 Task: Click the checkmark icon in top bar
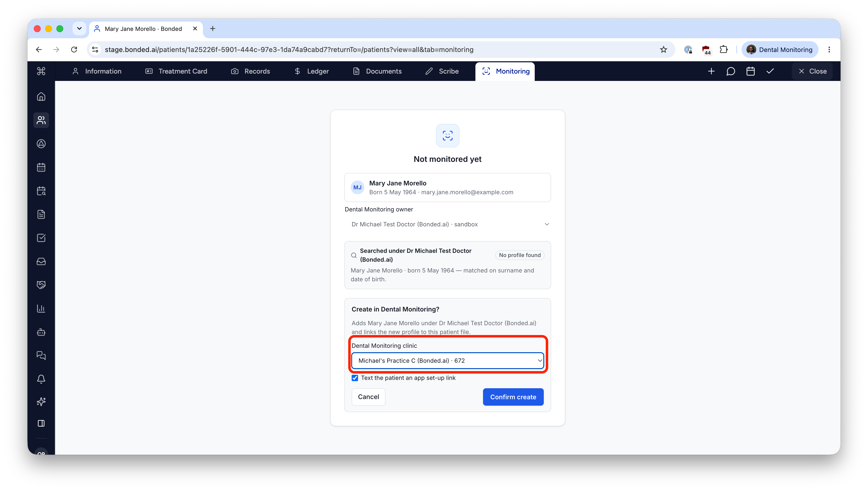coord(770,71)
